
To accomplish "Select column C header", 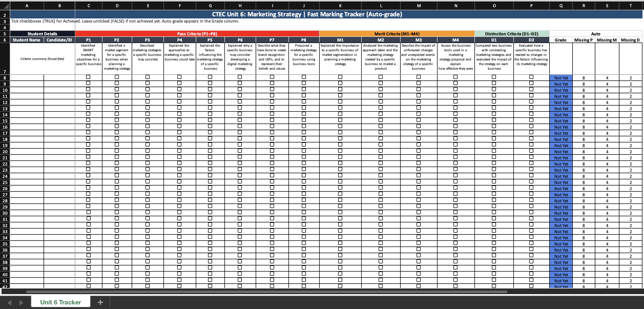I will point(89,6).
